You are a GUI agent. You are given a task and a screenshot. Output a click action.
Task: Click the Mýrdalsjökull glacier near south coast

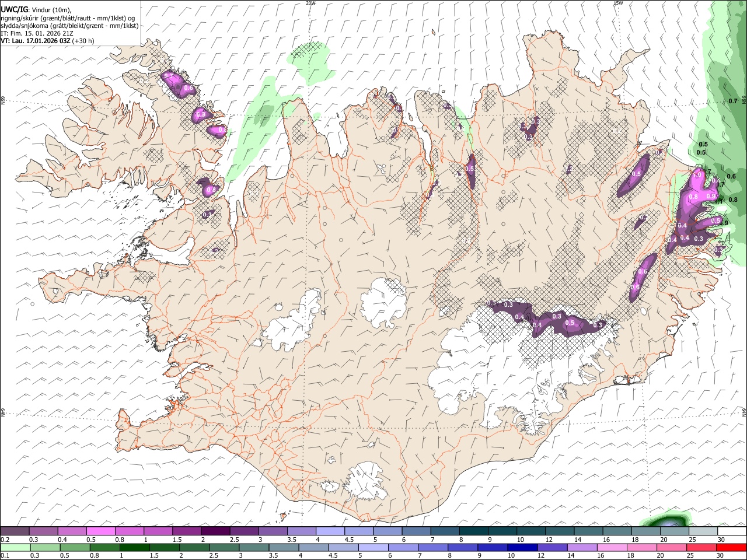(366, 481)
